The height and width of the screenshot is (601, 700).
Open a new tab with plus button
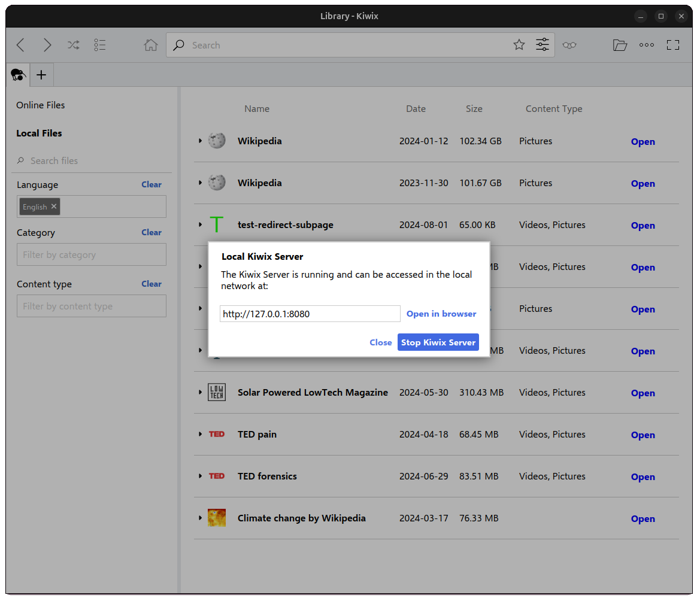point(41,75)
